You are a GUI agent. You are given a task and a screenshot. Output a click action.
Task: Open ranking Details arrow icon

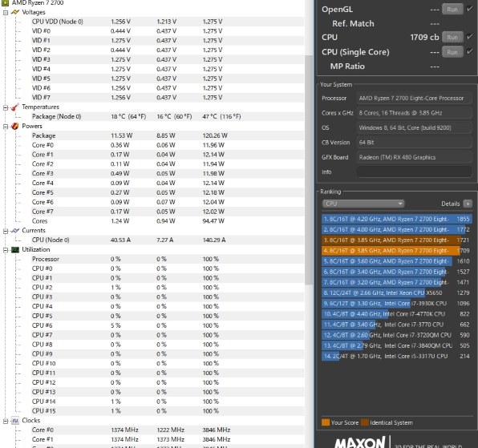[x=468, y=204]
